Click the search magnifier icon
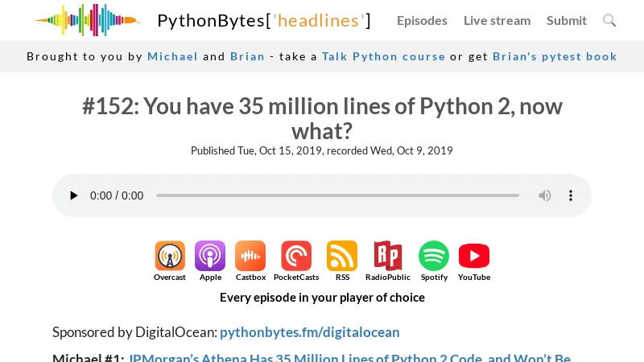The height and width of the screenshot is (362, 644). 609,20
